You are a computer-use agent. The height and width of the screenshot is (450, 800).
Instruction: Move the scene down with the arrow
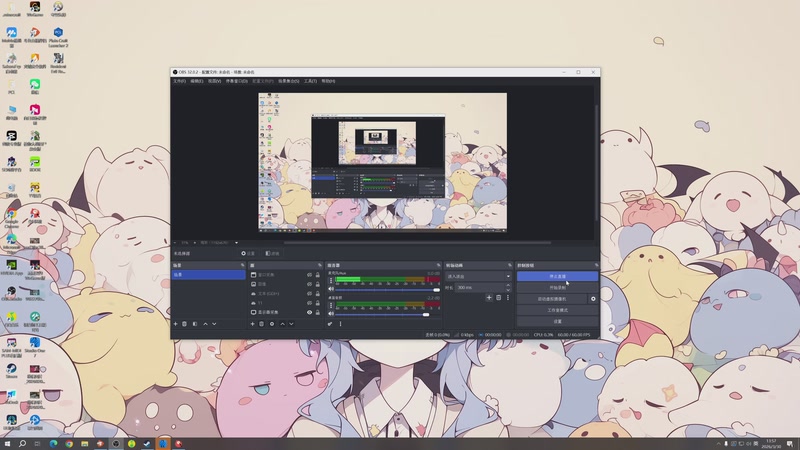tap(214, 324)
